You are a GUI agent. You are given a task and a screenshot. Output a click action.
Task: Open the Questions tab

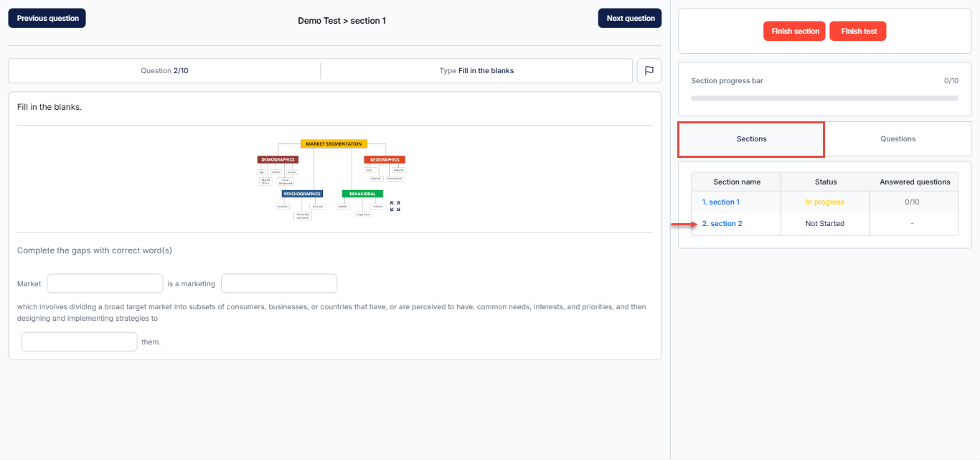pyautogui.click(x=897, y=139)
